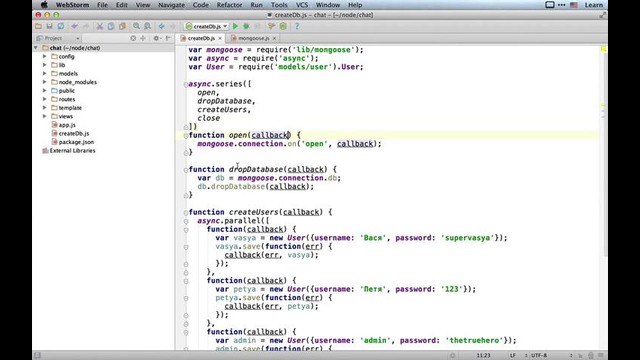
Task: Open the run configuration createDb.js dropdown
Action: coord(206,26)
